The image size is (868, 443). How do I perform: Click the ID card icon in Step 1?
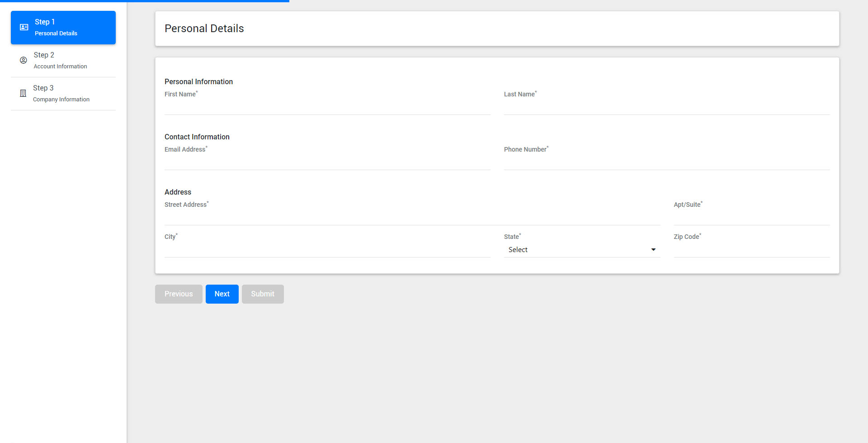(24, 28)
